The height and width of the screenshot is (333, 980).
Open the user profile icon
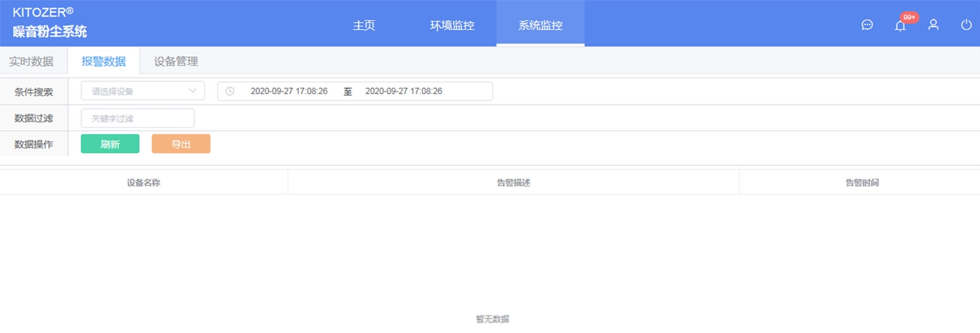tap(933, 25)
